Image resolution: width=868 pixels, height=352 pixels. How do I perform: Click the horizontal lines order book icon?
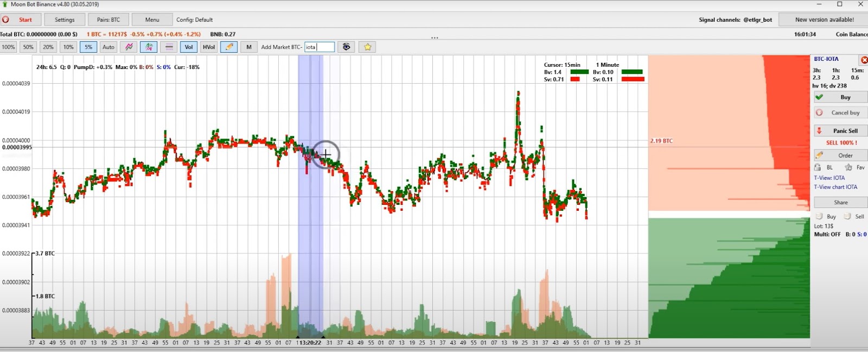[x=169, y=47]
